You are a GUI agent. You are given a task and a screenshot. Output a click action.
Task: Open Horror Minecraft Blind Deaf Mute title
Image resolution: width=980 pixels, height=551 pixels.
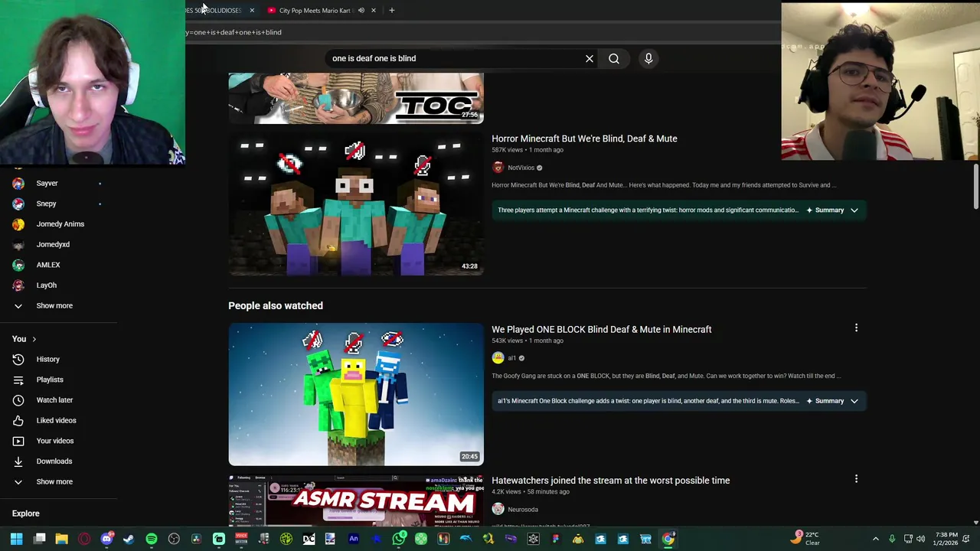coord(584,139)
